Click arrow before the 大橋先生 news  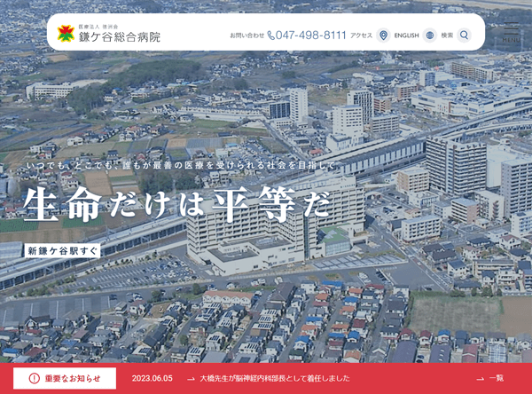click(191, 379)
